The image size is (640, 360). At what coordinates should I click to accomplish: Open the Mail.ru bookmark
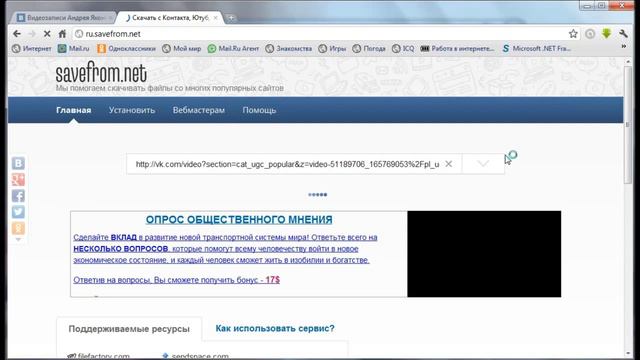click(74, 49)
